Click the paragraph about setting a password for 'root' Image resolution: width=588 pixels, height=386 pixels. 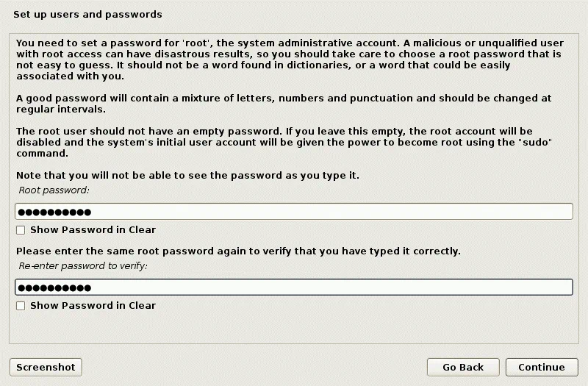coord(290,60)
